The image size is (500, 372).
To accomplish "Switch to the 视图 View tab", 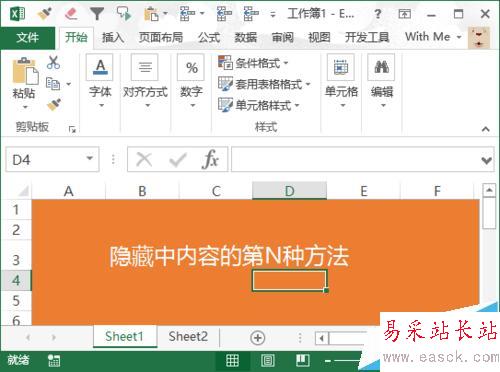I will click(319, 37).
